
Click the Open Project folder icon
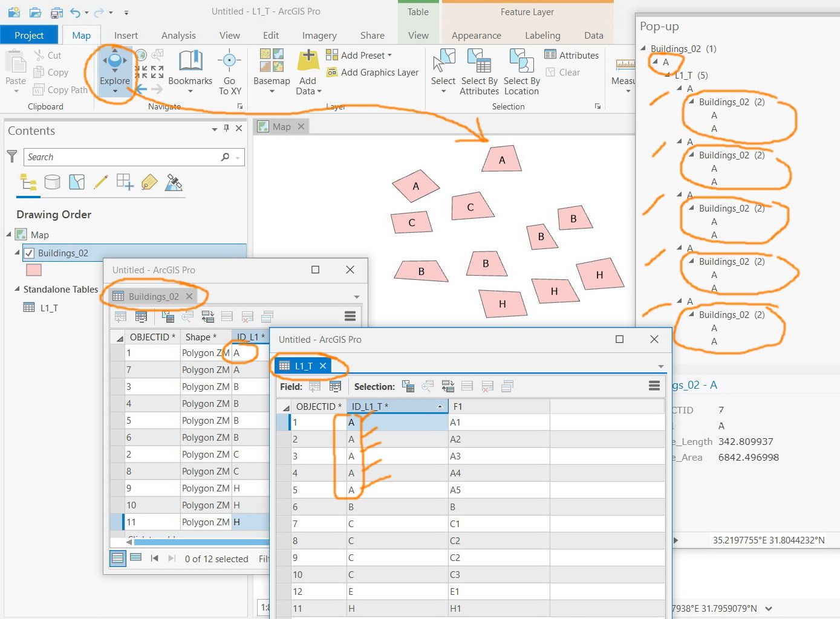click(x=36, y=12)
